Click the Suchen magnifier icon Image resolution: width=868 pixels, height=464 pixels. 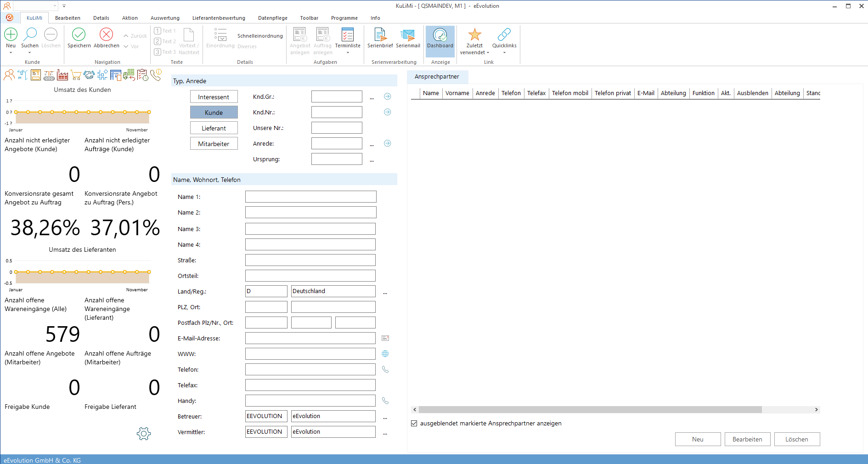pos(30,34)
